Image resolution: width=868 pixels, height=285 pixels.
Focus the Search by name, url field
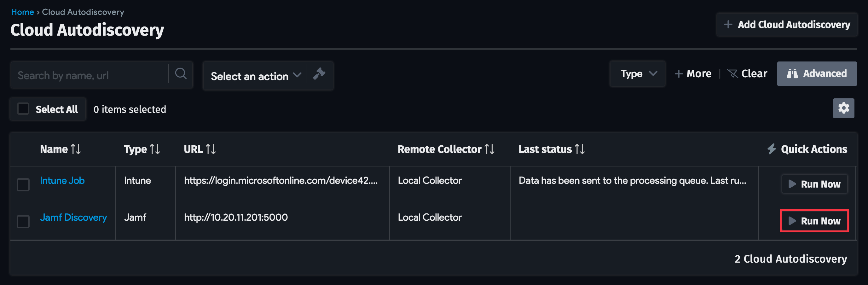tap(89, 75)
